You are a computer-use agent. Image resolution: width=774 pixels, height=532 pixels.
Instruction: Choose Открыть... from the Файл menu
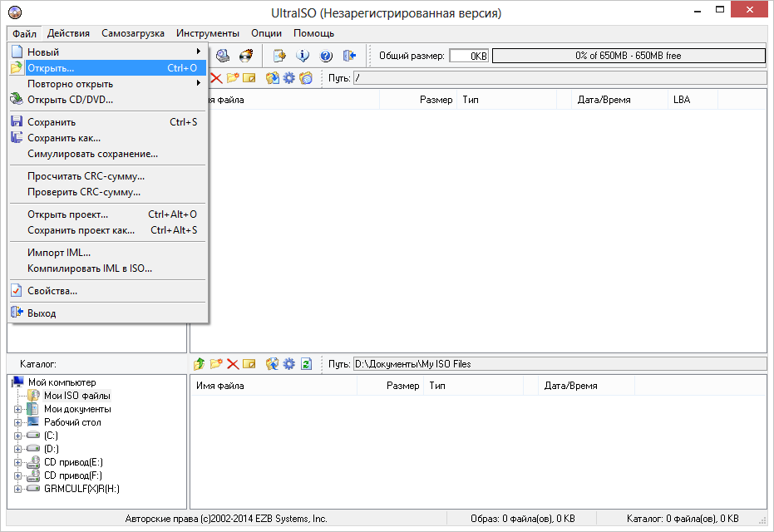pos(107,68)
